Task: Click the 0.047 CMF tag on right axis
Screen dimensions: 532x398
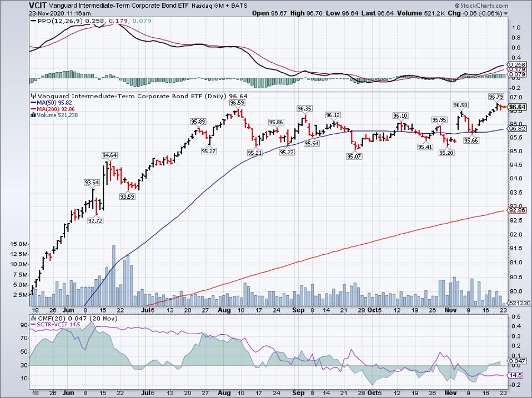Action: [516, 361]
